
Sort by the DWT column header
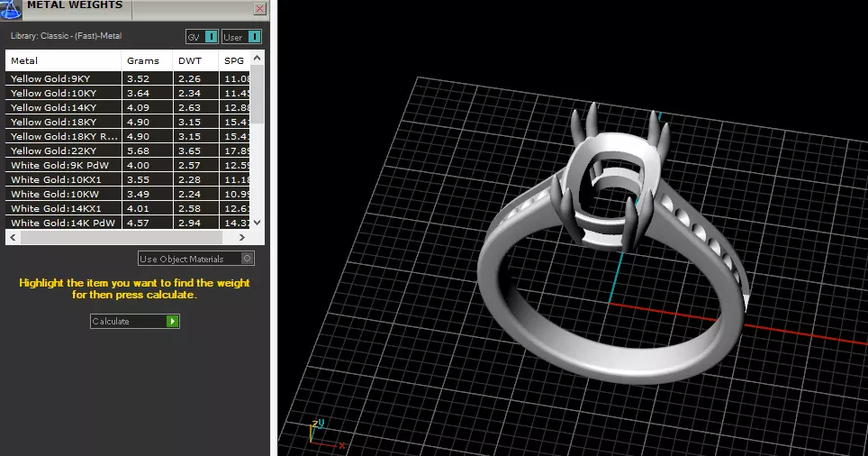(195, 61)
